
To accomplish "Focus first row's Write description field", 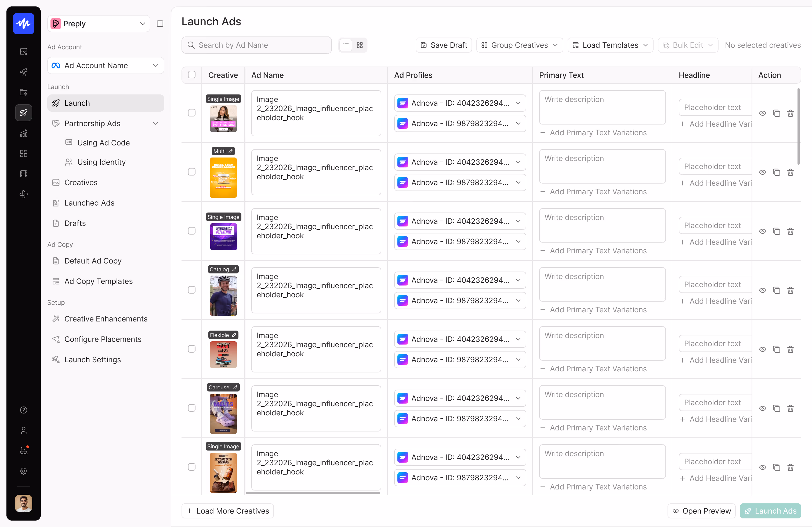I will click(x=602, y=107).
